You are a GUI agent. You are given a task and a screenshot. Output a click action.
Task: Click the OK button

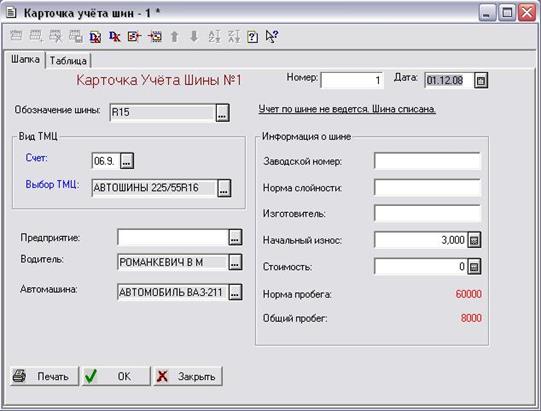[x=116, y=376]
